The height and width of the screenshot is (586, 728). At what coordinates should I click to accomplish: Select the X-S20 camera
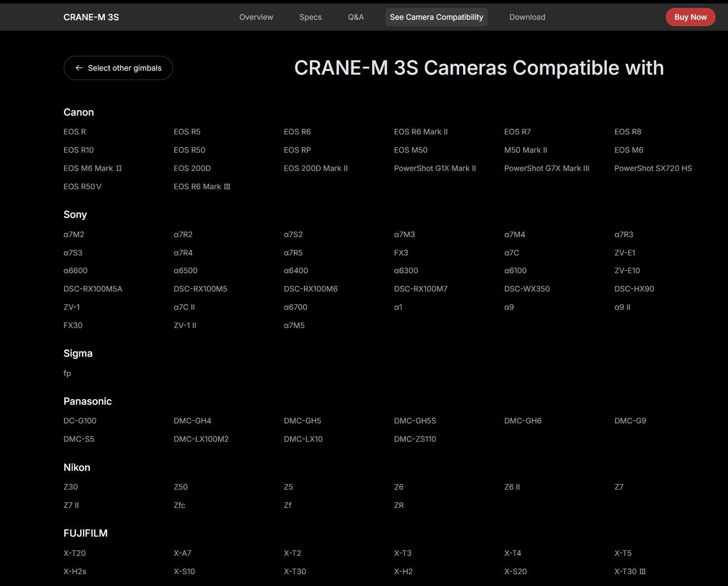(x=515, y=571)
